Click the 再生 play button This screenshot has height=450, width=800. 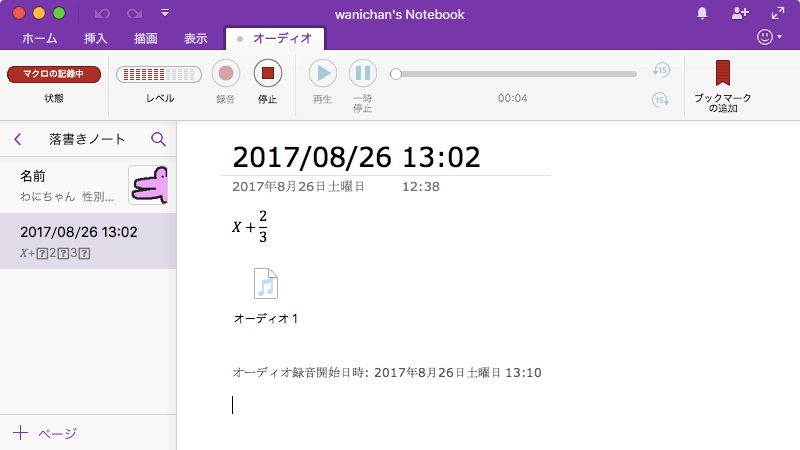tap(322, 73)
